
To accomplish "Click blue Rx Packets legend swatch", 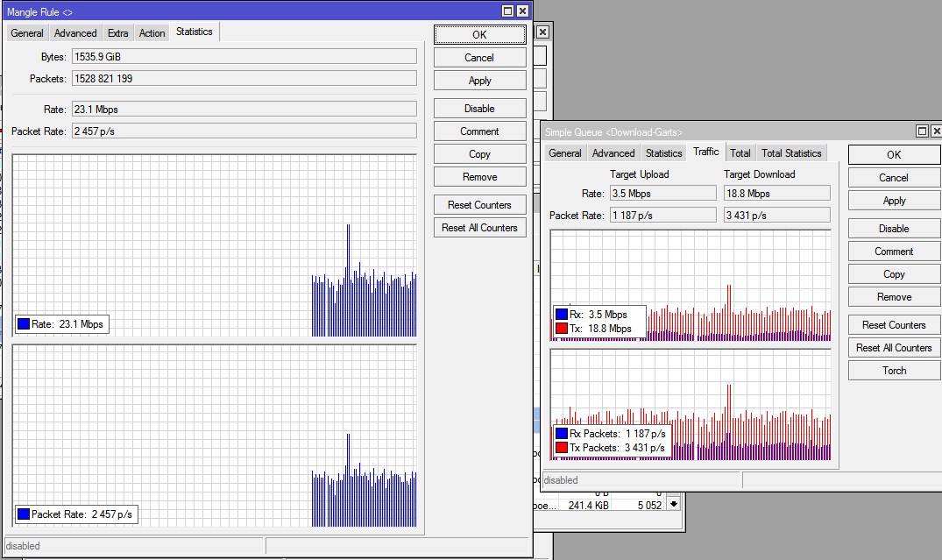I will [562, 433].
